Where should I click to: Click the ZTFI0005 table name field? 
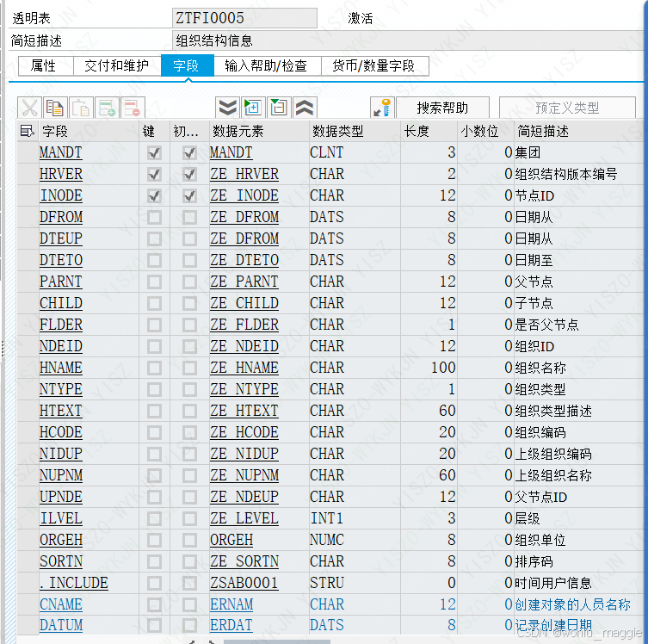pyautogui.click(x=244, y=18)
